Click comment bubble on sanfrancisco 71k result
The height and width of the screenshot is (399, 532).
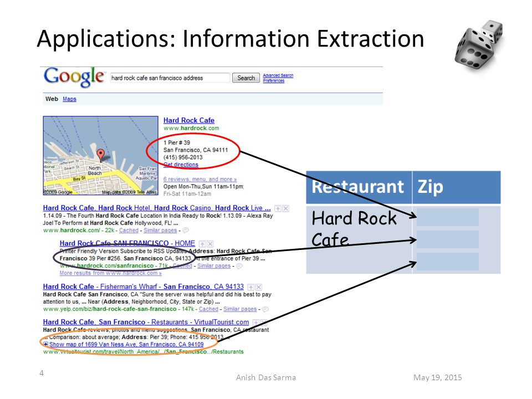click(x=239, y=266)
